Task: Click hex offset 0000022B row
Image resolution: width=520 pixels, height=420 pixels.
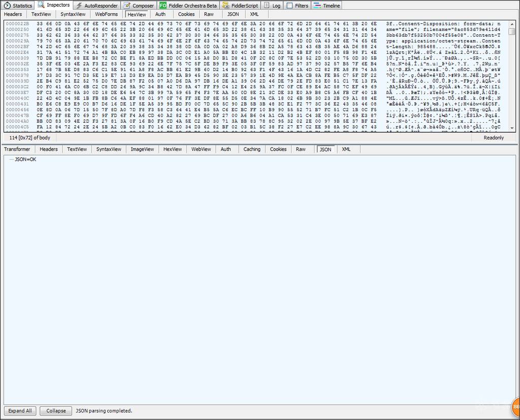Action: (17, 24)
